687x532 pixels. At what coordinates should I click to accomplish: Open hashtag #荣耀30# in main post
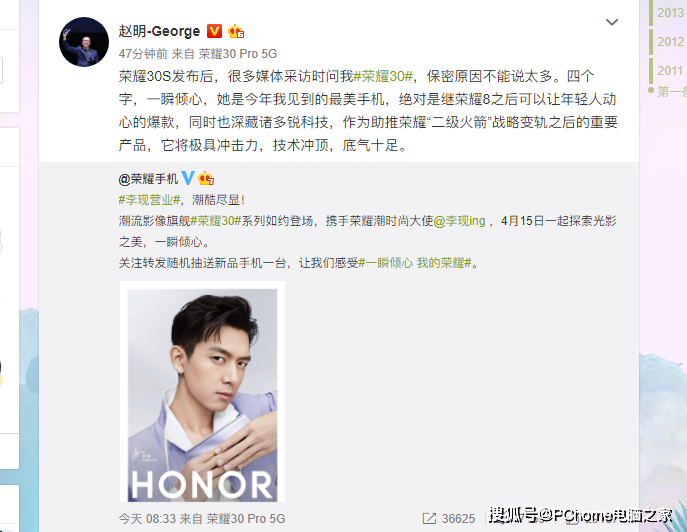pos(383,76)
